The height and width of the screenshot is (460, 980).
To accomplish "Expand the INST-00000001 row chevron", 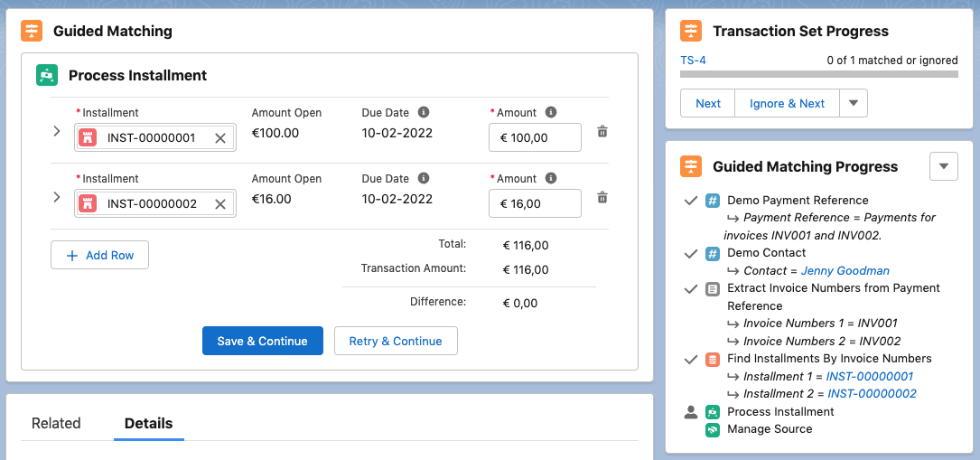I will point(57,132).
